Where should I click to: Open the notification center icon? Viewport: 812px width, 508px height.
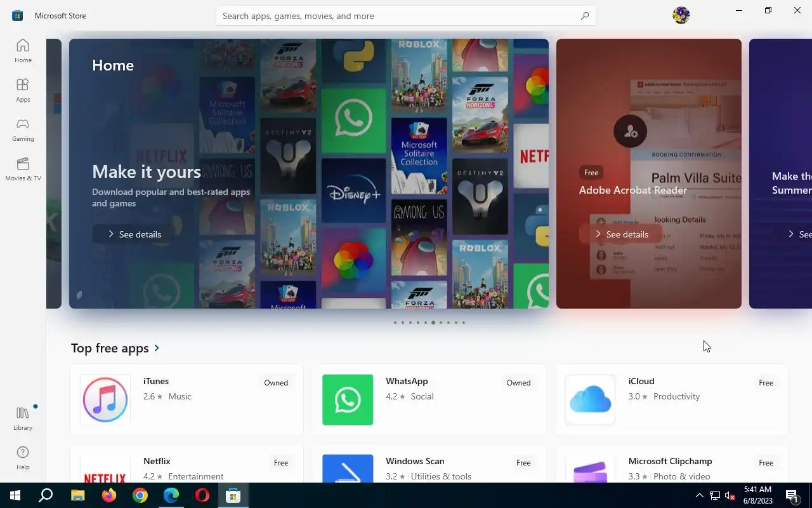(792, 495)
